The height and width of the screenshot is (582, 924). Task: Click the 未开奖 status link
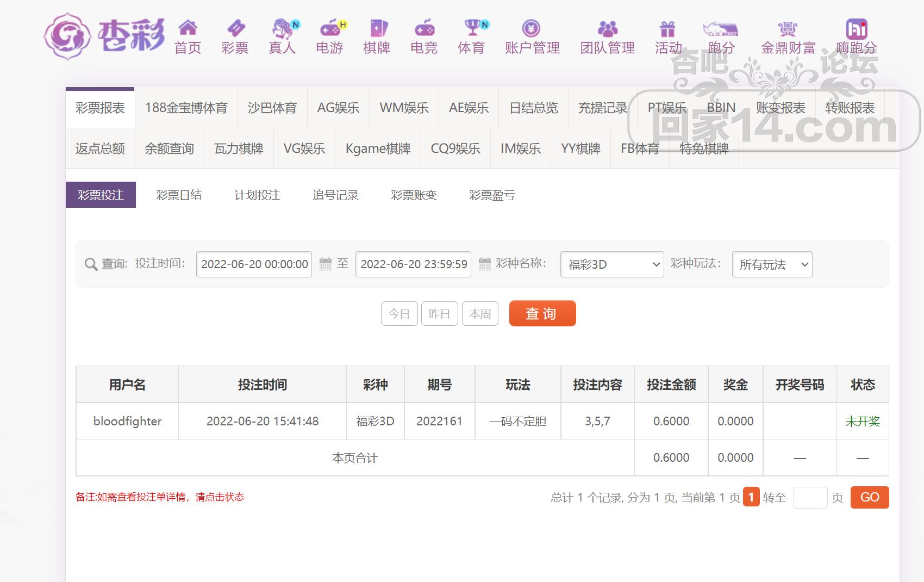click(862, 421)
